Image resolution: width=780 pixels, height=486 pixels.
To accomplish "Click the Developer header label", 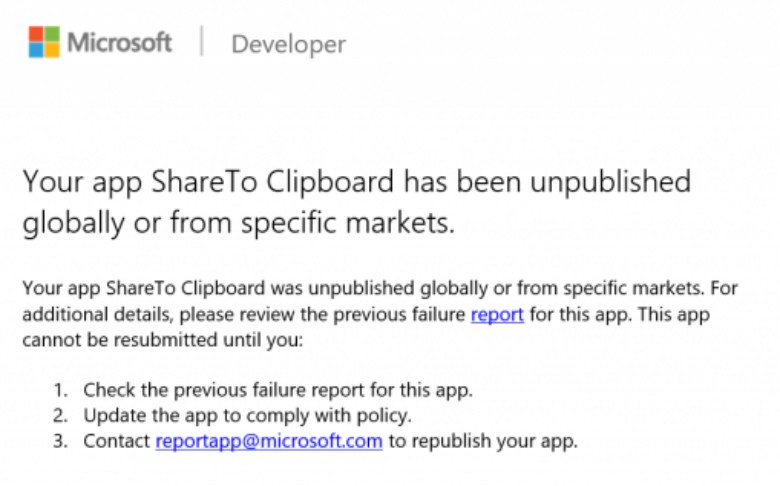I will pyautogui.click(x=288, y=45).
